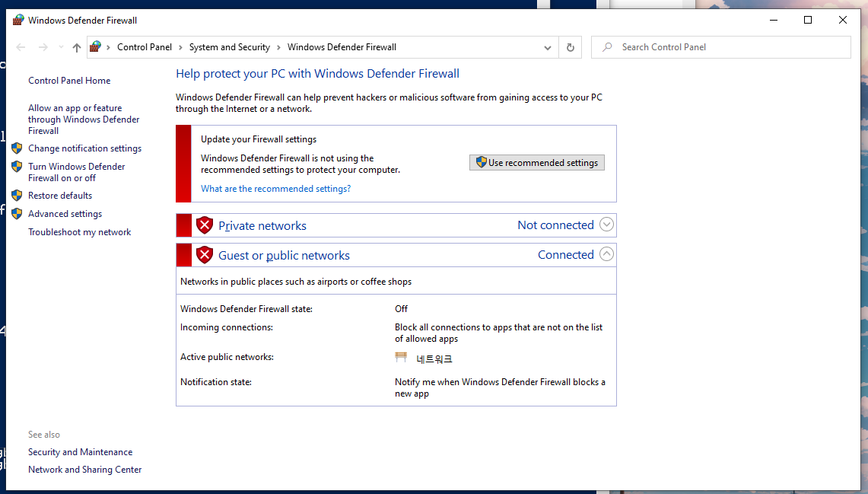The width and height of the screenshot is (868, 494).
Task: Click the window title bar firewall icon
Action: click(18, 20)
